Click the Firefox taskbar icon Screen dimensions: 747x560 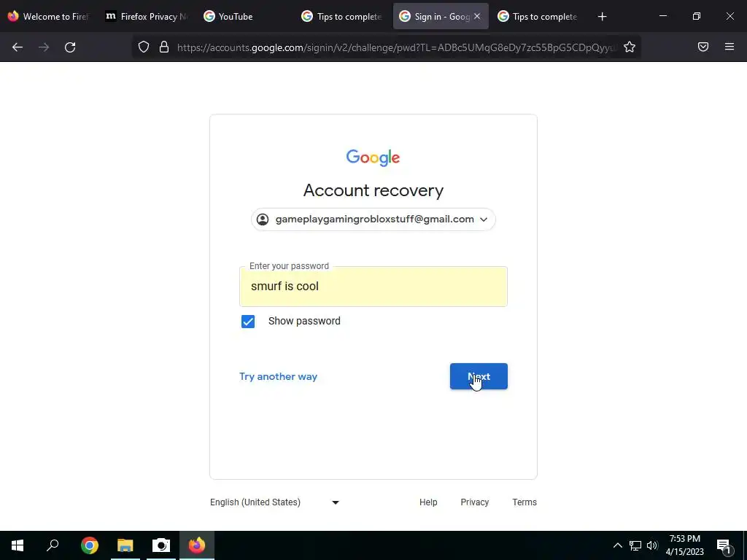[197, 545]
